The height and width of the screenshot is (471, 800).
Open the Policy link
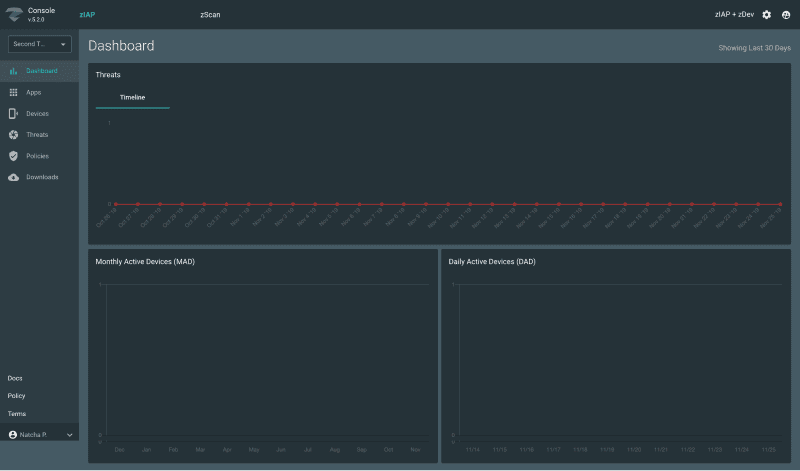(x=16, y=396)
